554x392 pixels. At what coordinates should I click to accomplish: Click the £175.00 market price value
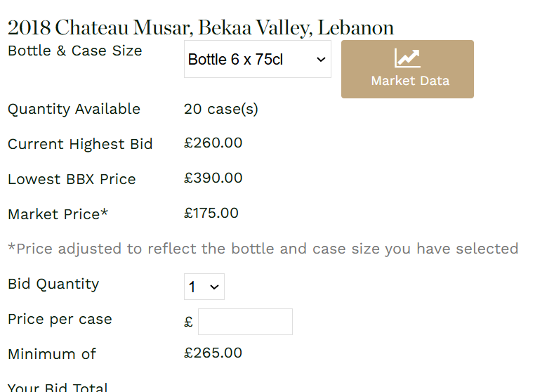pos(211,214)
